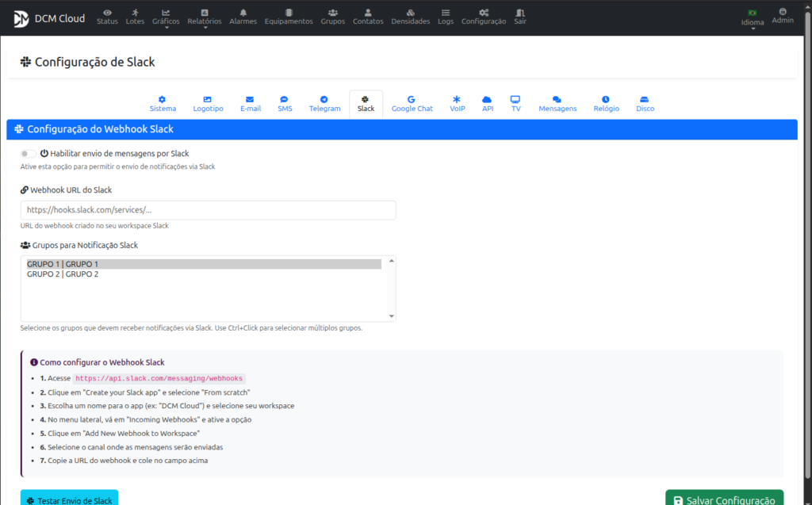This screenshot has height=505, width=812.
Task: Open the Densidades page
Action: pyautogui.click(x=410, y=17)
